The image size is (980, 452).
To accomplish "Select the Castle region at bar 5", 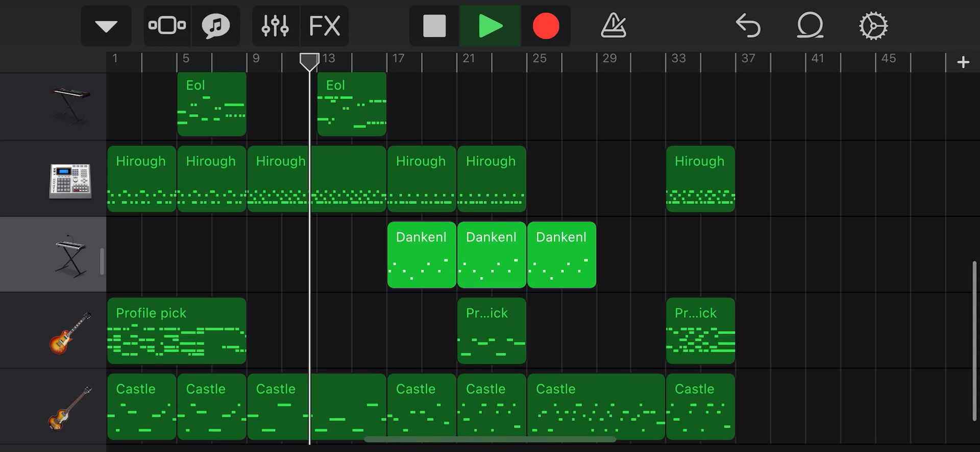I will 212,407.
